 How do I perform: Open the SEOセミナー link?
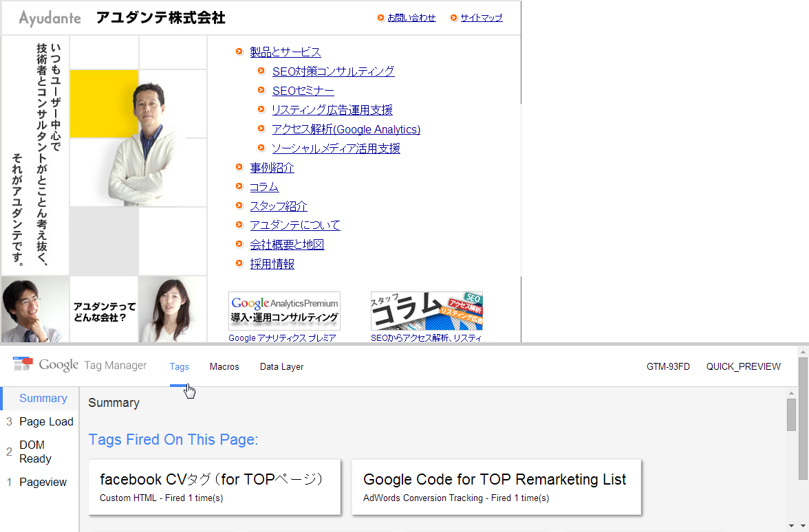coord(303,91)
